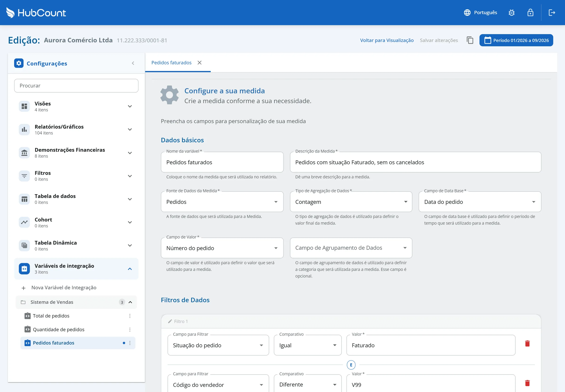
Task: Delete the V99 filter row
Action: [527, 383]
